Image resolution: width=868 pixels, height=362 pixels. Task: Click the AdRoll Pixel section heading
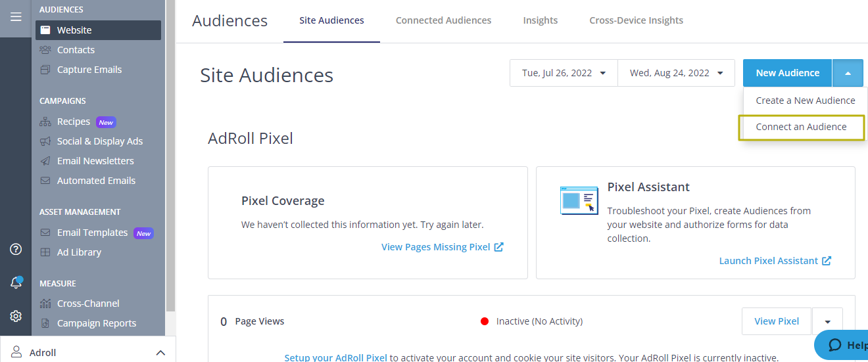[251, 139]
